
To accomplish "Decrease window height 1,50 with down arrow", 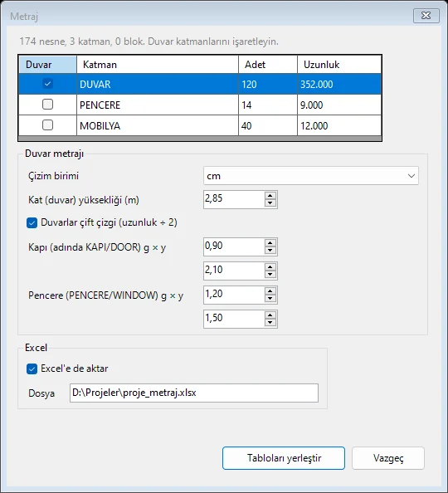I will 270,323.
